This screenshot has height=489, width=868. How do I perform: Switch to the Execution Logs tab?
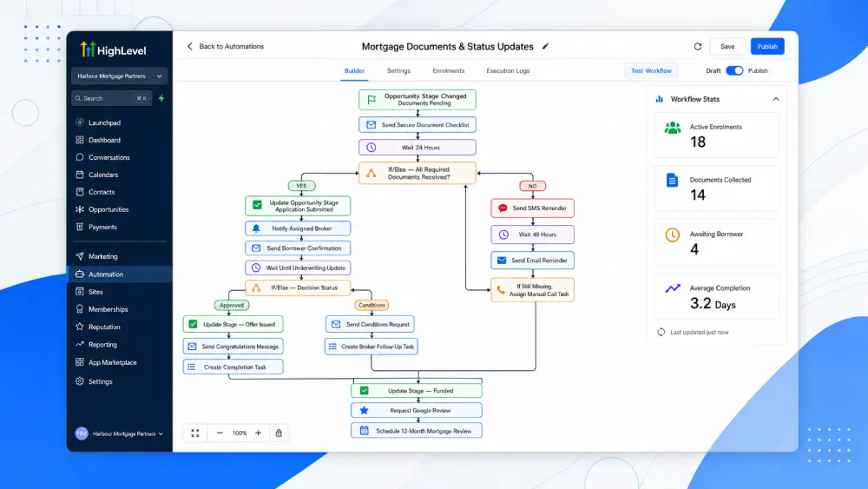tap(508, 71)
